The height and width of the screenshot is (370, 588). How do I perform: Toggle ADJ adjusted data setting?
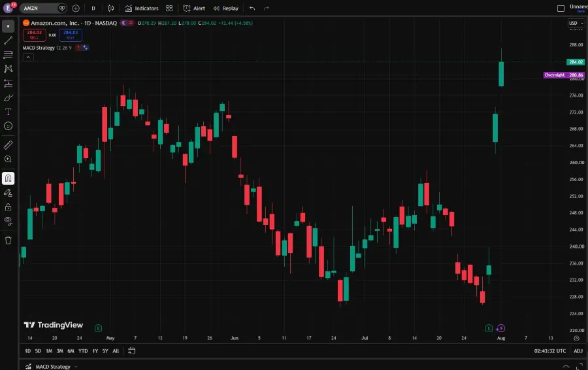[x=578, y=351]
